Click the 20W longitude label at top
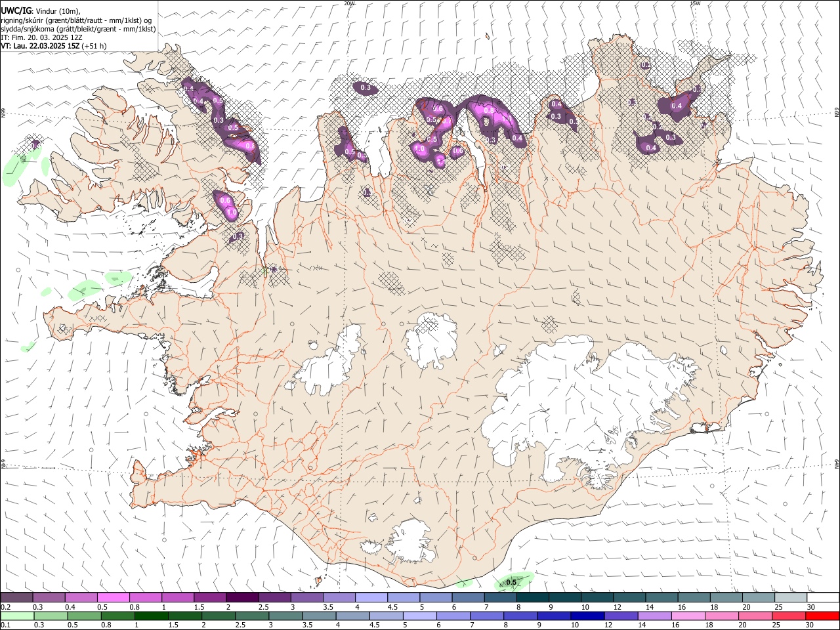 349,3
